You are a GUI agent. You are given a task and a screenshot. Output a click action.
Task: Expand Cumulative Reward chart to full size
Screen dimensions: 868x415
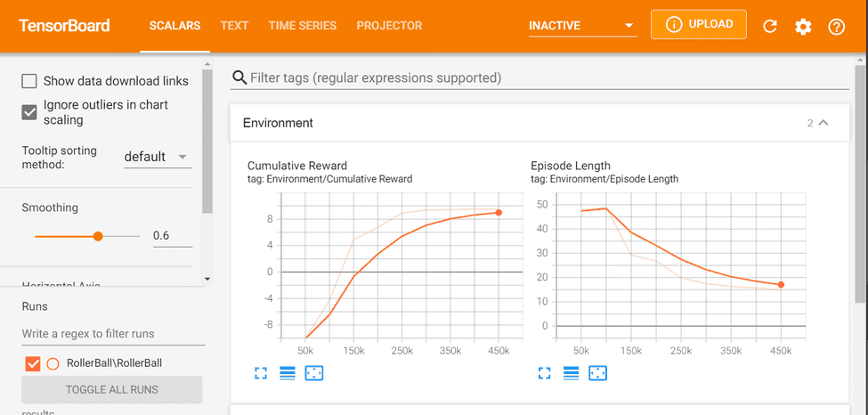click(261, 373)
